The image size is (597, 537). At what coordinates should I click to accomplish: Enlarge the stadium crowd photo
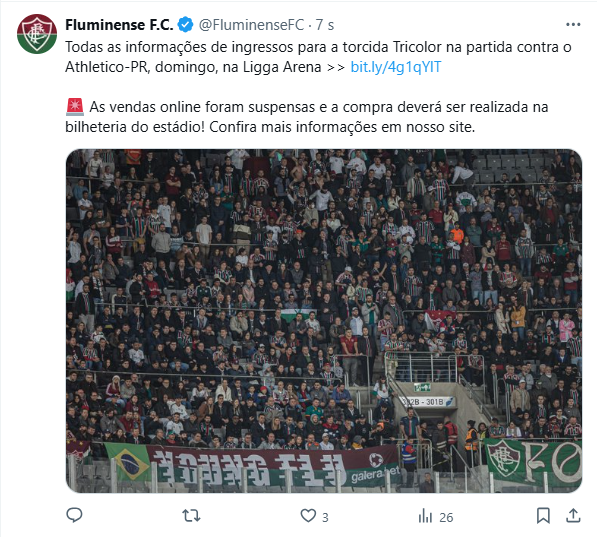point(324,321)
